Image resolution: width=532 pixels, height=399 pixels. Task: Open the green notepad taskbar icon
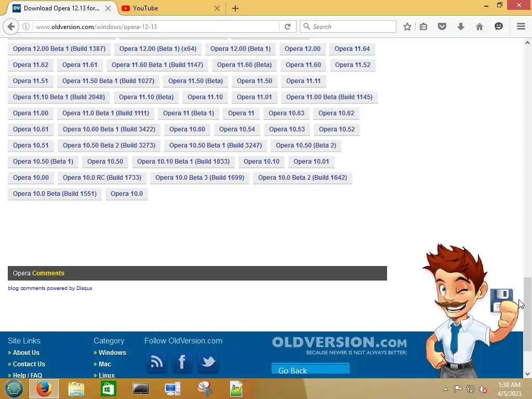(236, 389)
